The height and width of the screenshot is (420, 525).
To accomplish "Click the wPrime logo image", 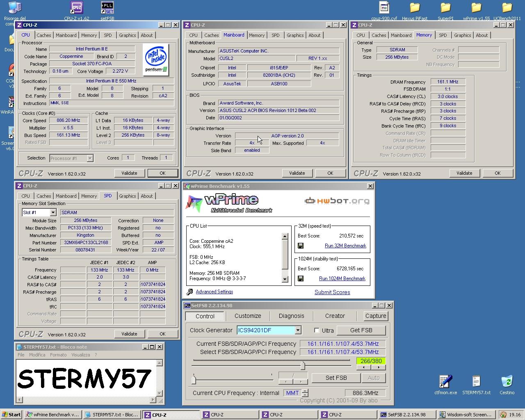I will pyautogui.click(x=230, y=203).
